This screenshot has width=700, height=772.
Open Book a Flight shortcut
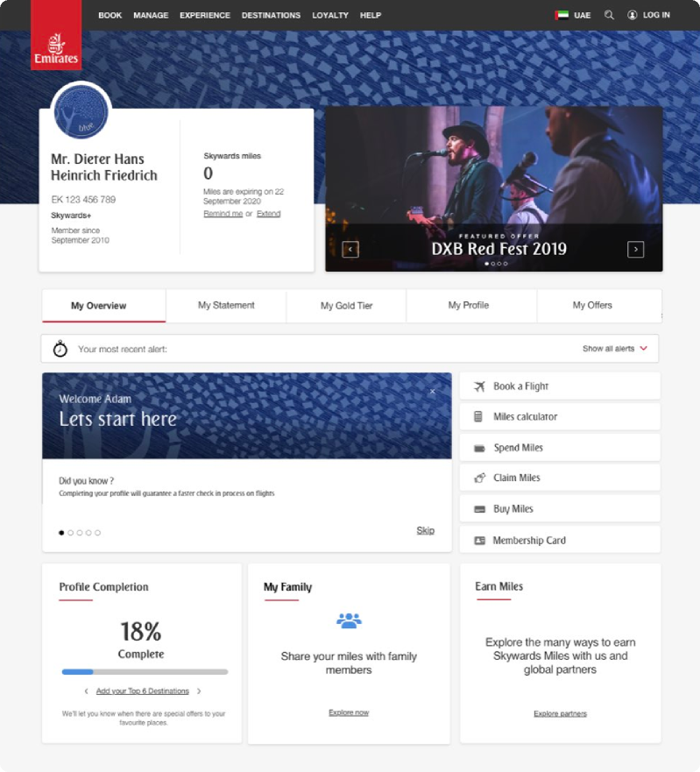click(x=560, y=386)
